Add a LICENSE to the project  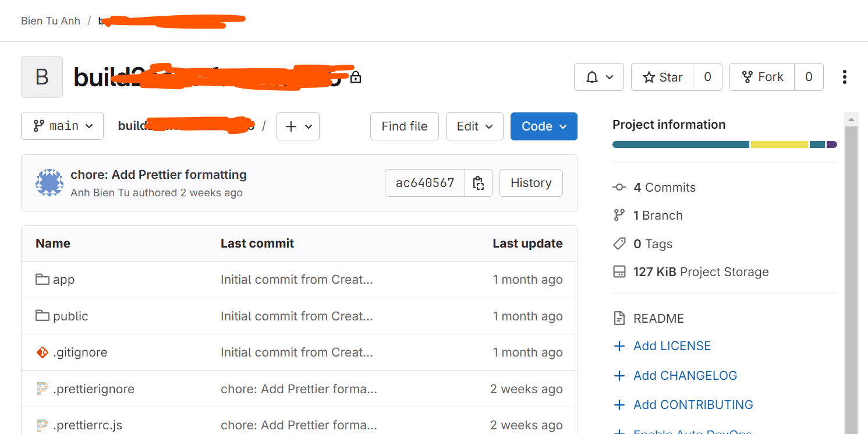671,345
